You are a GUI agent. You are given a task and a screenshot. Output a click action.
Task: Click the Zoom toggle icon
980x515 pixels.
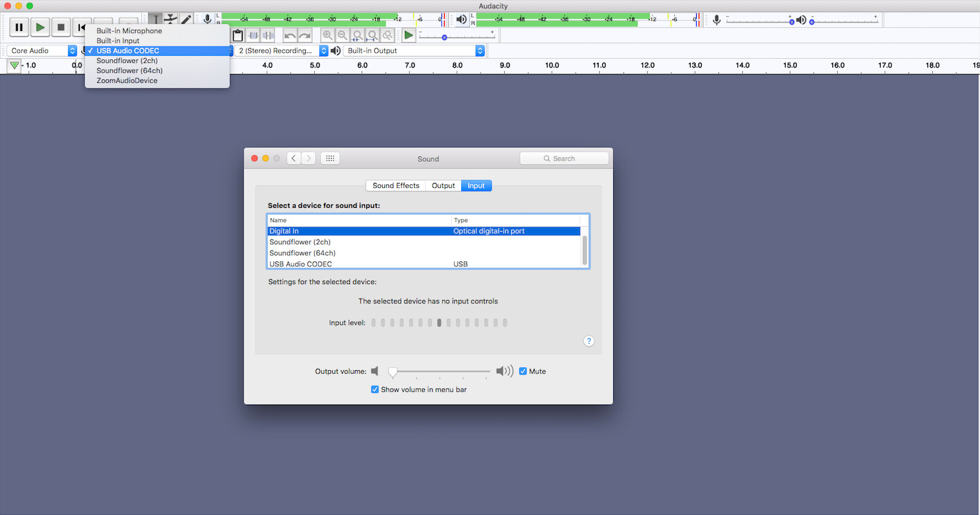point(388,36)
